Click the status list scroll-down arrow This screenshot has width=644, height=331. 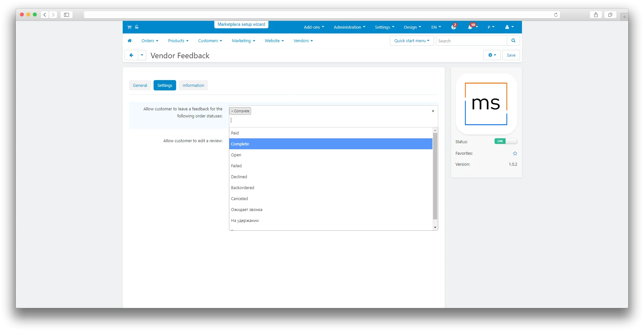435,227
